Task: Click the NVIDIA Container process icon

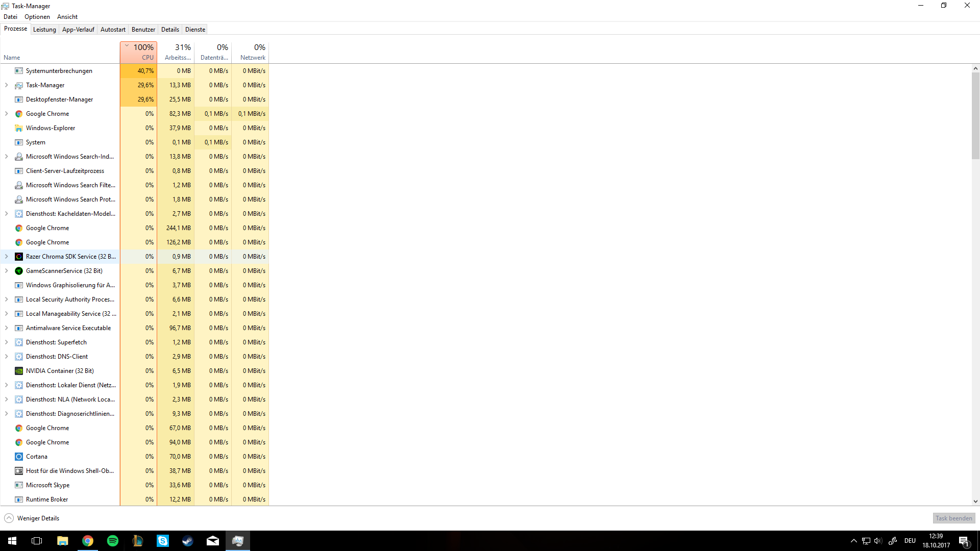Action: point(19,371)
